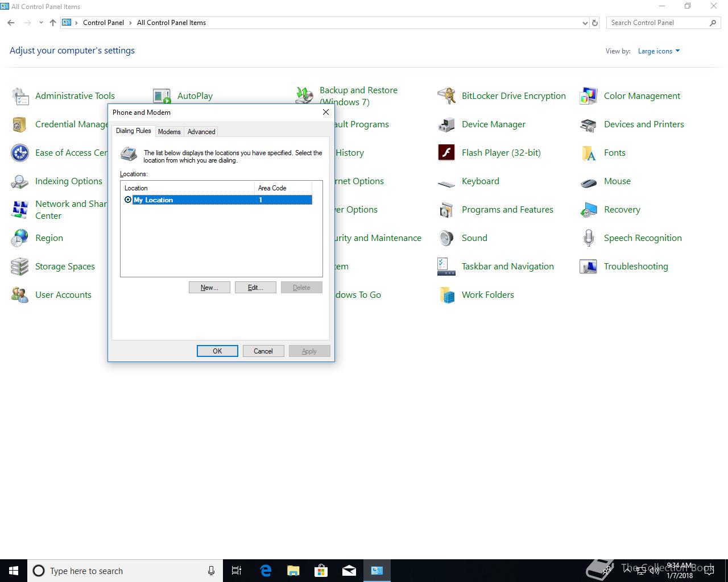Expand the address bar history dropdown
Screen dimensions: 728x582
[x=585, y=23]
